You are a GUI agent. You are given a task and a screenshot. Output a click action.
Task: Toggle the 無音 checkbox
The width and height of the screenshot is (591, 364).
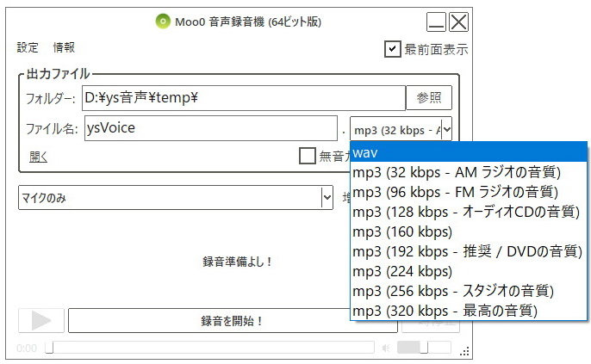click(308, 156)
